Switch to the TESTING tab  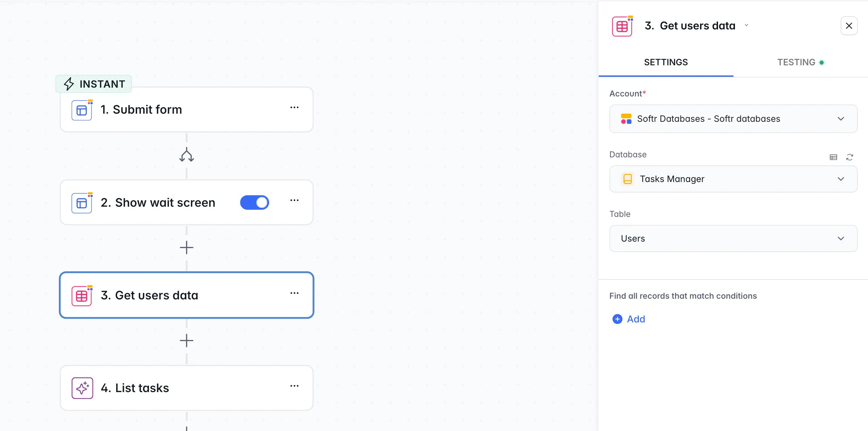[796, 62]
